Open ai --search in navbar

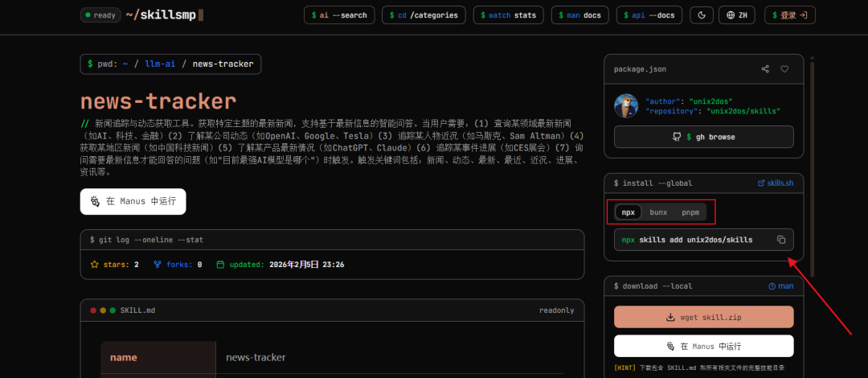(339, 15)
